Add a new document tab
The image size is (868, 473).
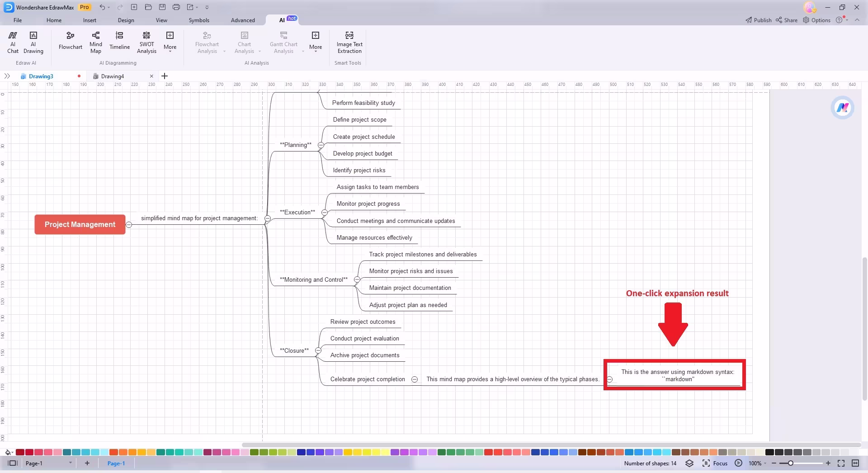click(165, 76)
